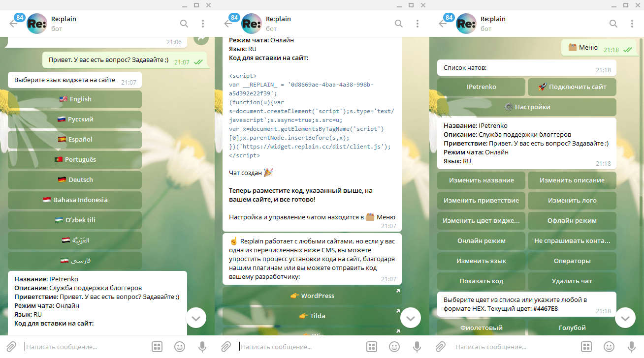Click Подключить сайт button

tap(572, 87)
